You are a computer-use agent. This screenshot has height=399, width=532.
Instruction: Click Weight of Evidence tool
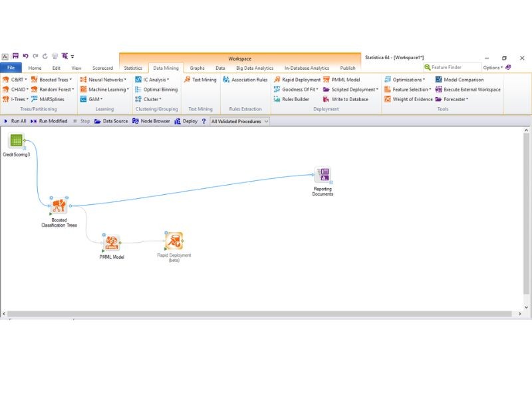point(408,99)
